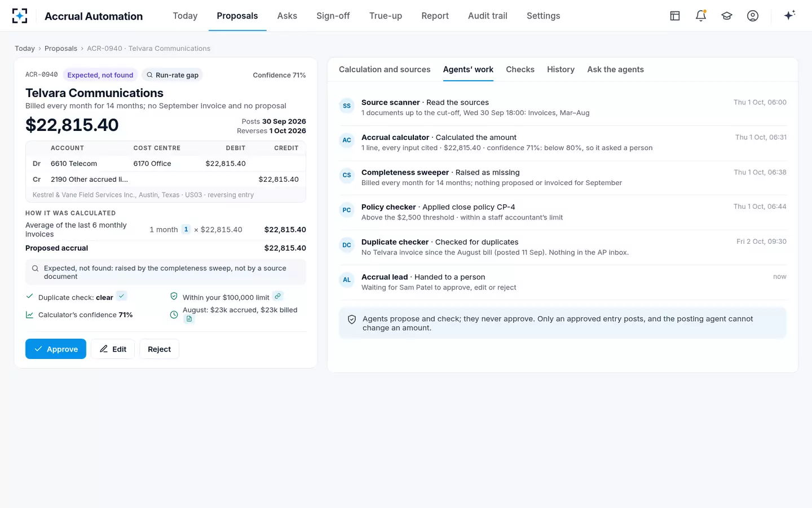Open the user account profile icon
Viewport: 812px width, 508px height.
coord(753,16)
